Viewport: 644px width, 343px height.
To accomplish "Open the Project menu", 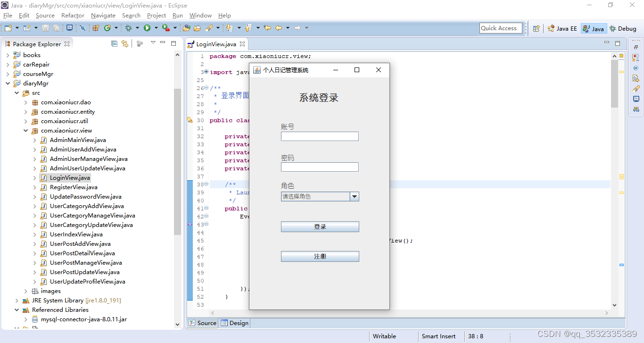I will (157, 16).
